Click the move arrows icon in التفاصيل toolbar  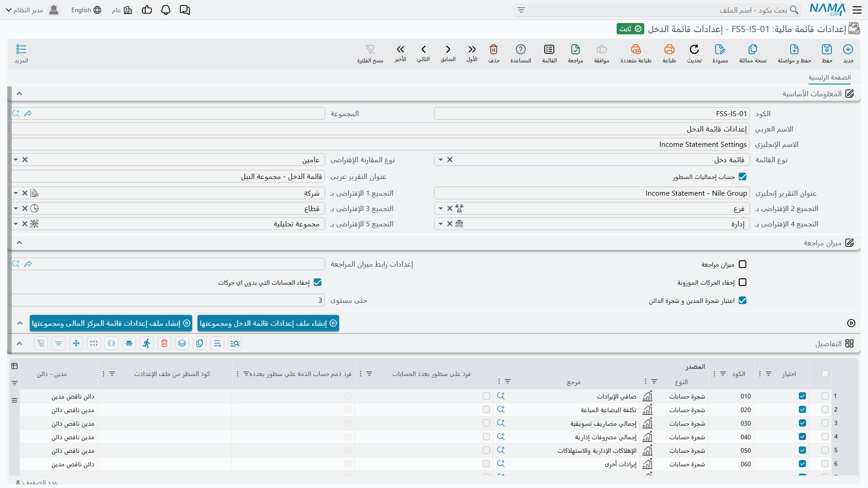76,343
